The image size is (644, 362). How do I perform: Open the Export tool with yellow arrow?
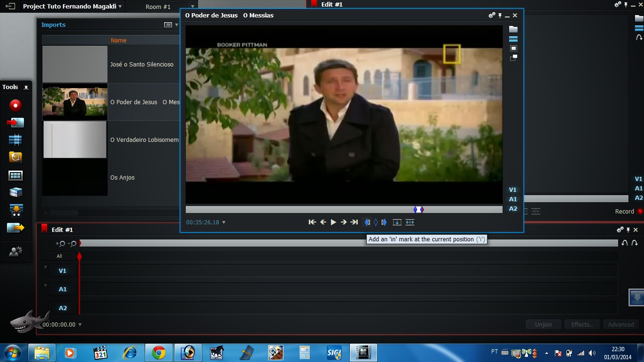(16, 228)
